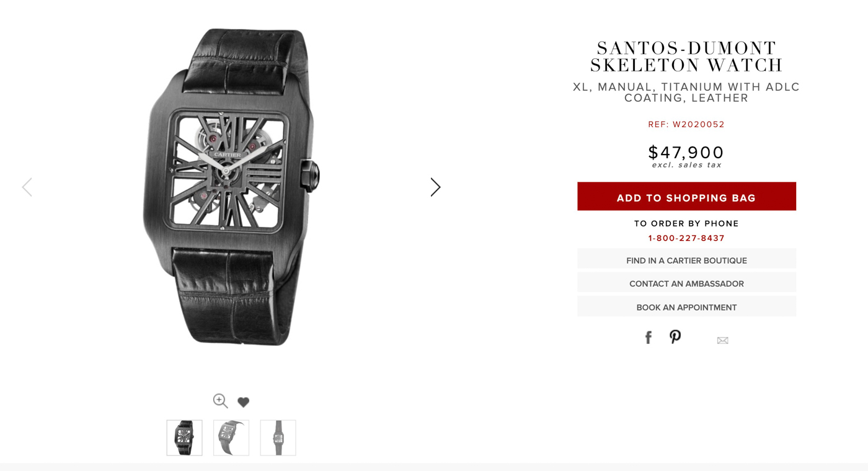Click Add to Shopping Bag
This screenshot has width=868, height=471.
click(686, 197)
